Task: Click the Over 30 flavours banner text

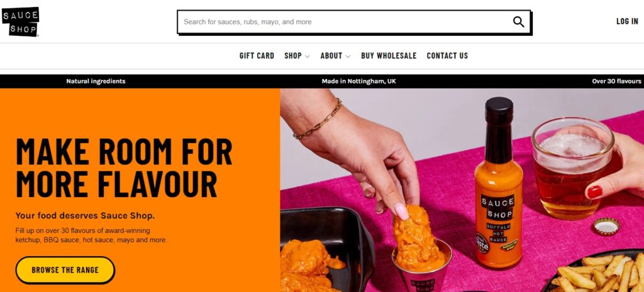Action: point(616,81)
